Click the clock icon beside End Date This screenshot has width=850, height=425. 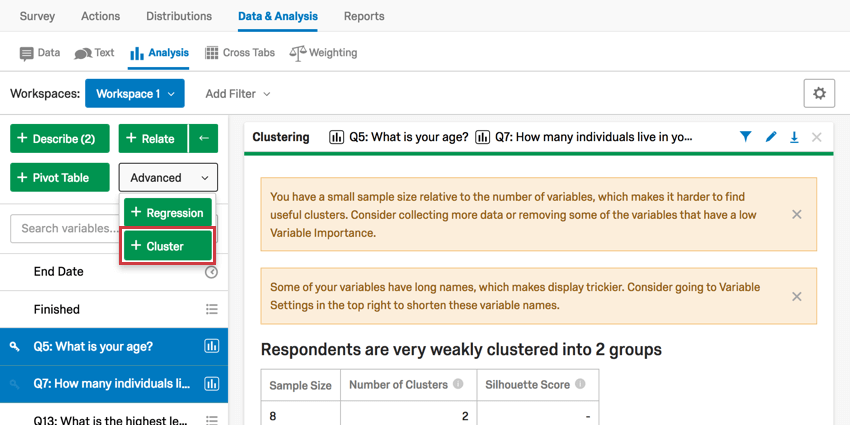click(x=211, y=272)
